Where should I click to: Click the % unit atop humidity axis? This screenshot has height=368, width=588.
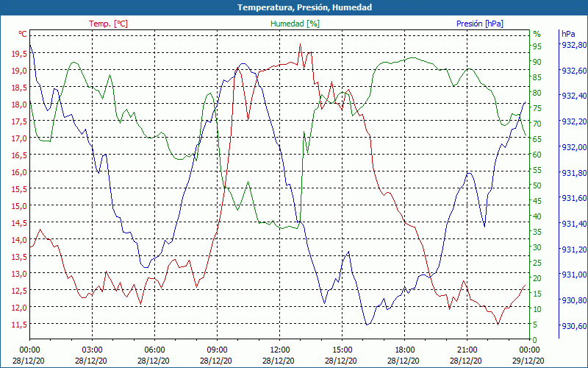(537, 34)
